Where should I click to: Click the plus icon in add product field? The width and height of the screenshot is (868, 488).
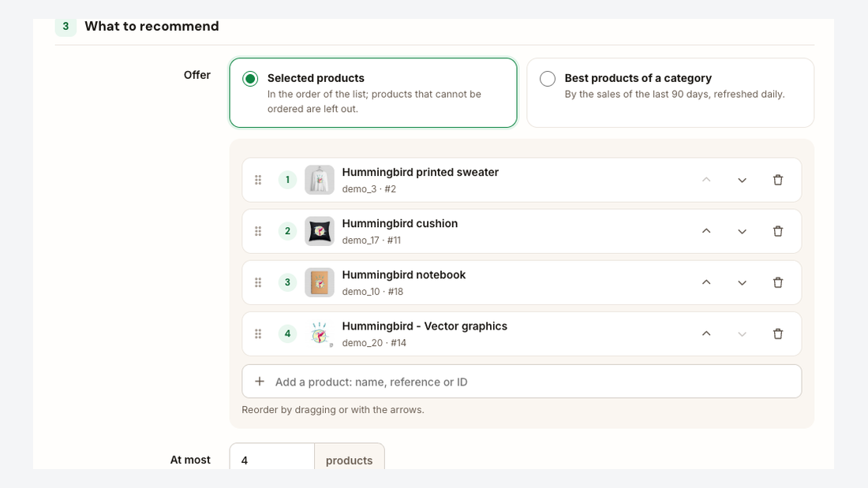pyautogui.click(x=259, y=382)
